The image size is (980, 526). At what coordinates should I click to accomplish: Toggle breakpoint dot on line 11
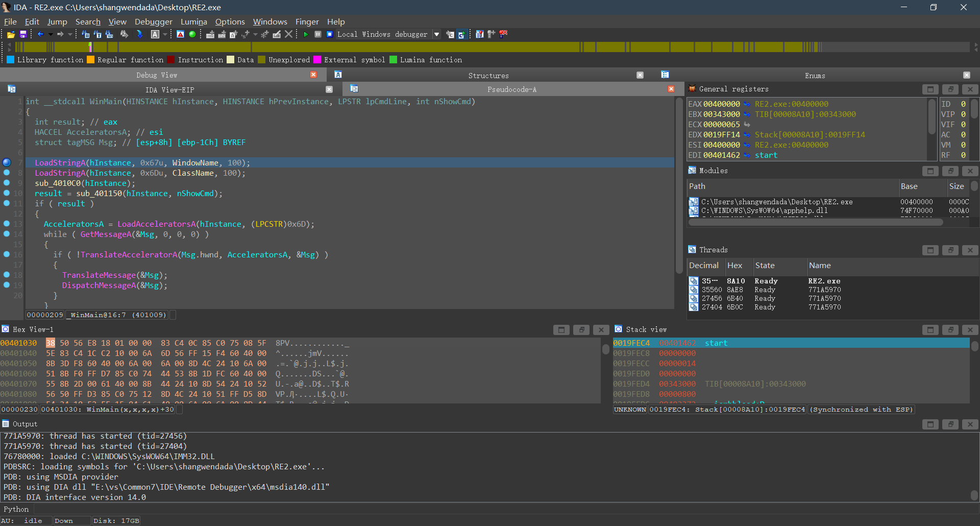pyautogui.click(x=7, y=203)
